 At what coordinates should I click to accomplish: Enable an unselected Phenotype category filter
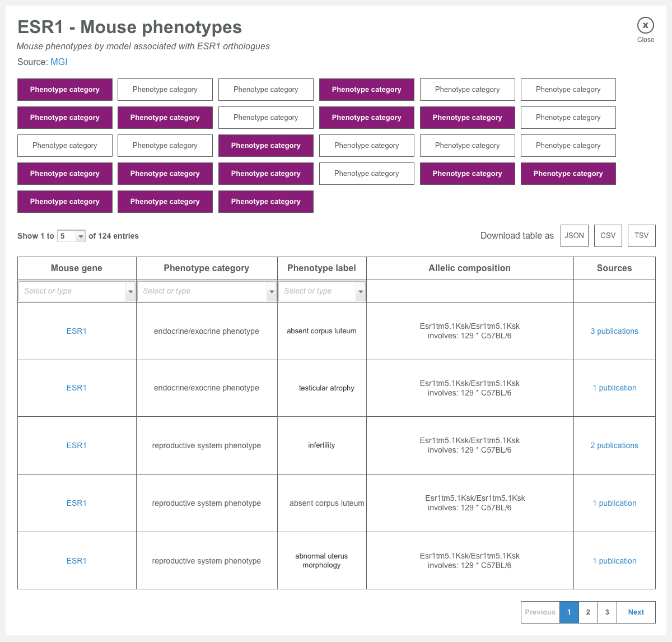pyautogui.click(x=165, y=90)
